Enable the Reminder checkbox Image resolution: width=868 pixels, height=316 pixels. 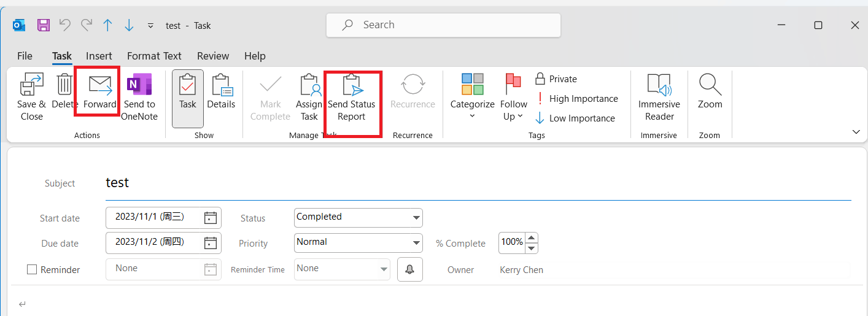pyautogui.click(x=33, y=269)
